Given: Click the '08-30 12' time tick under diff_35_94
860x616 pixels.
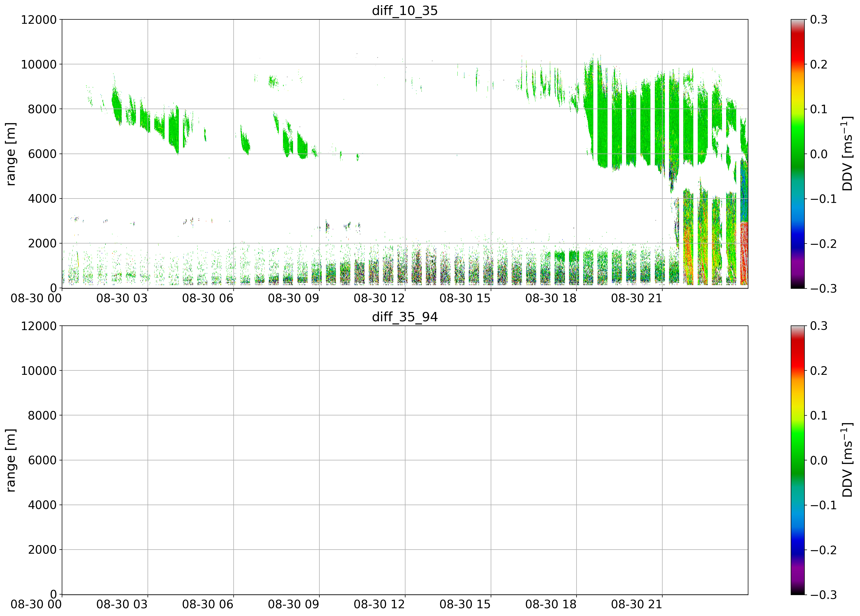Looking at the screenshot, I should [379, 604].
